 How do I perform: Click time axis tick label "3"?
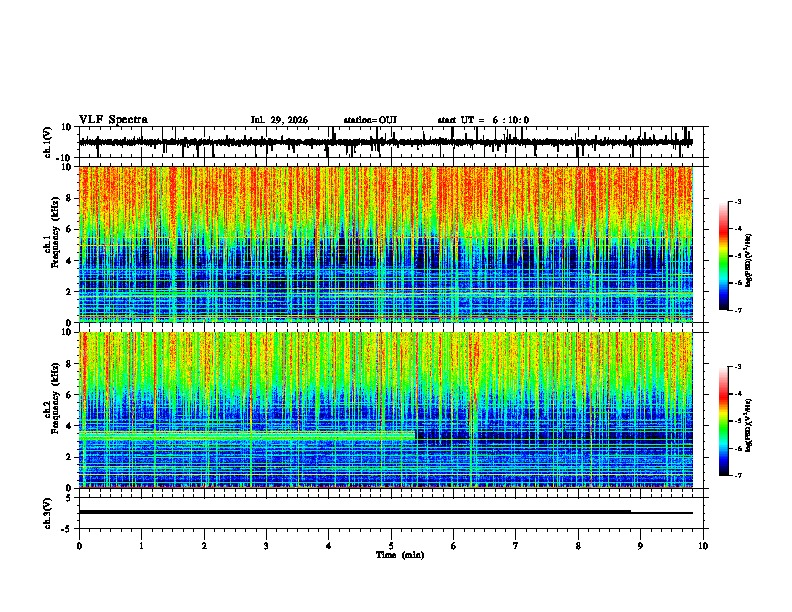266,546
